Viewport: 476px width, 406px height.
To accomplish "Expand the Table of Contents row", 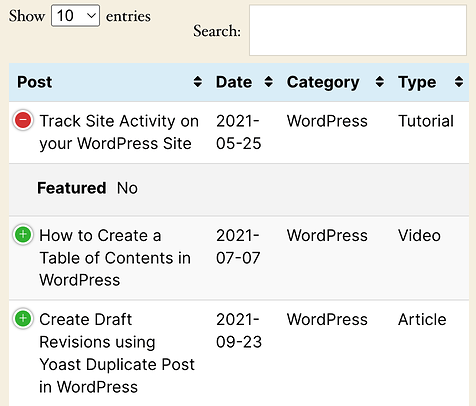I will 23,234.
